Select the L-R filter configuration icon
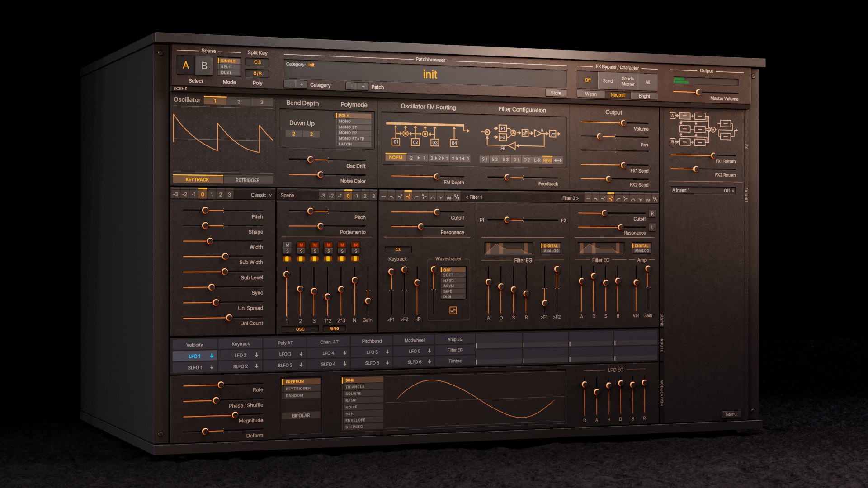 pos(537,159)
